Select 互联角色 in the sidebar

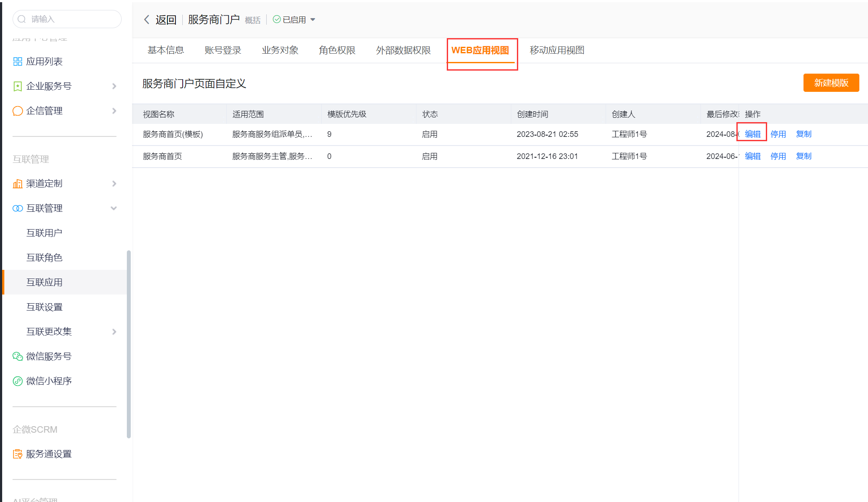(44, 258)
